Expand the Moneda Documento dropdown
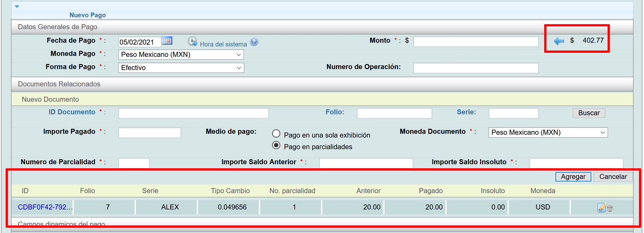The image size is (644, 233). tap(548, 133)
